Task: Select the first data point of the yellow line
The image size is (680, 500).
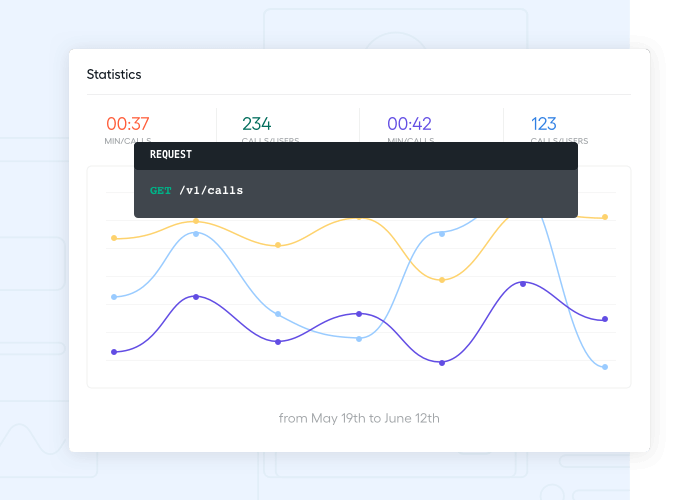Action: [x=114, y=238]
